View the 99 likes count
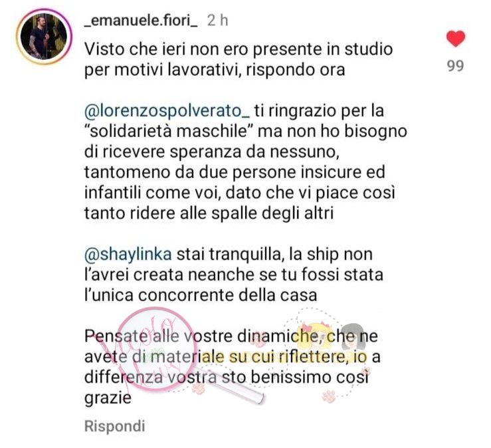The image size is (491, 448). [455, 66]
